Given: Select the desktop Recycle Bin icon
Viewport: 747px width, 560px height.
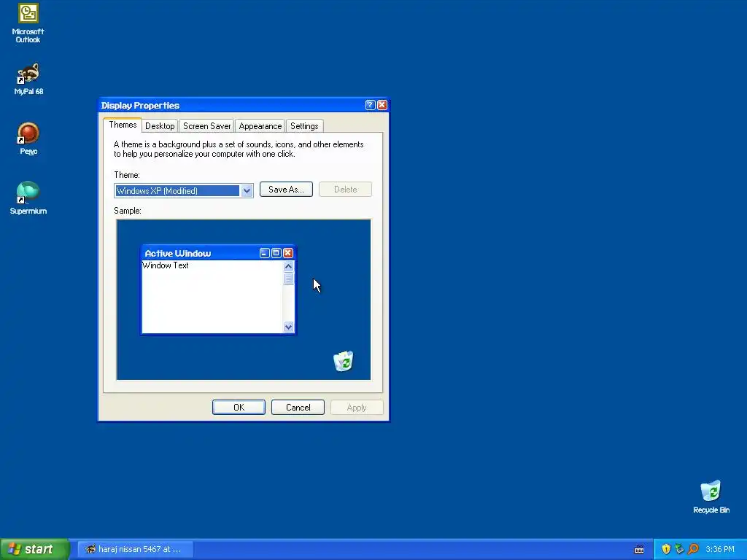Looking at the screenshot, I should pos(711,497).
